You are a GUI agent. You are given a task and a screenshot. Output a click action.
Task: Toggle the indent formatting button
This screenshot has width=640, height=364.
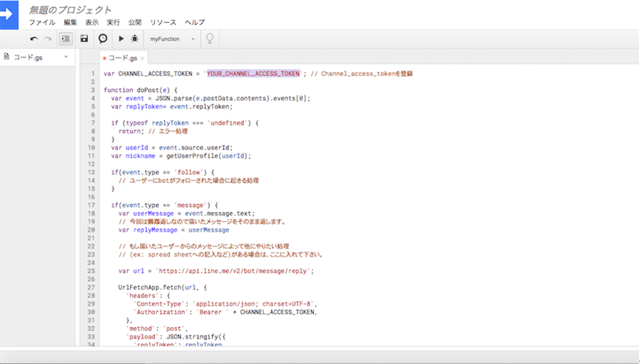click(x=65, y=39)
